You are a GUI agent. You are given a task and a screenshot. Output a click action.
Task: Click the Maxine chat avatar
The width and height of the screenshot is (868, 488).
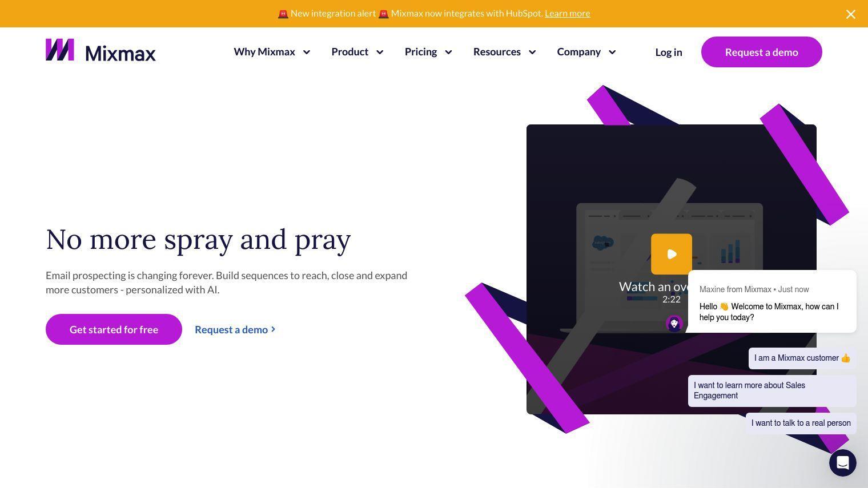coord(674,324)
